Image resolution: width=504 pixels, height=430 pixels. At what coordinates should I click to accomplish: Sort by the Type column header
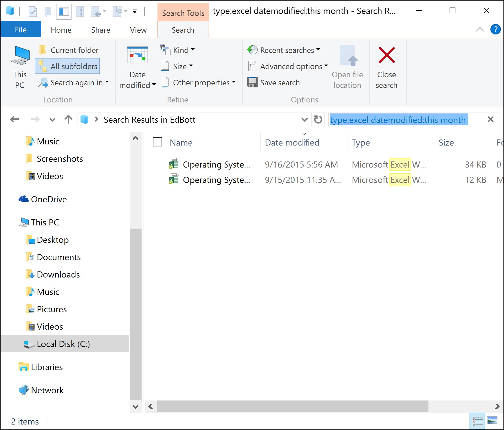(361, 143)
